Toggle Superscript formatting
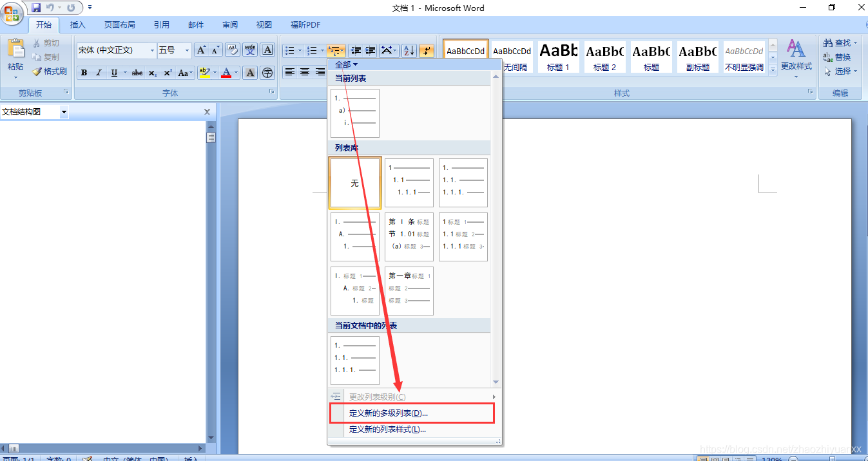 [168, 73]
